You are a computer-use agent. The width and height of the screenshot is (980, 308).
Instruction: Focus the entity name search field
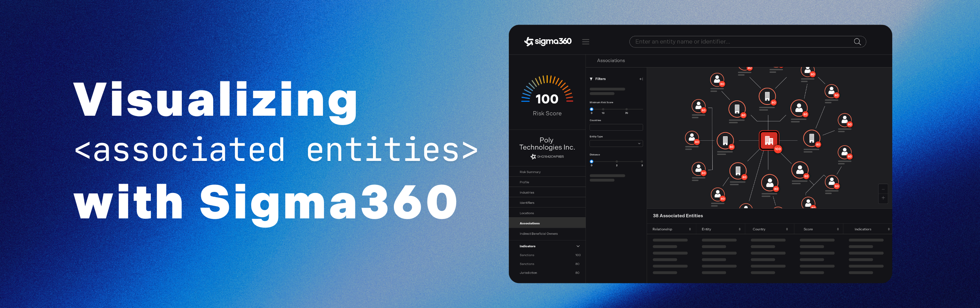[747, 42]
